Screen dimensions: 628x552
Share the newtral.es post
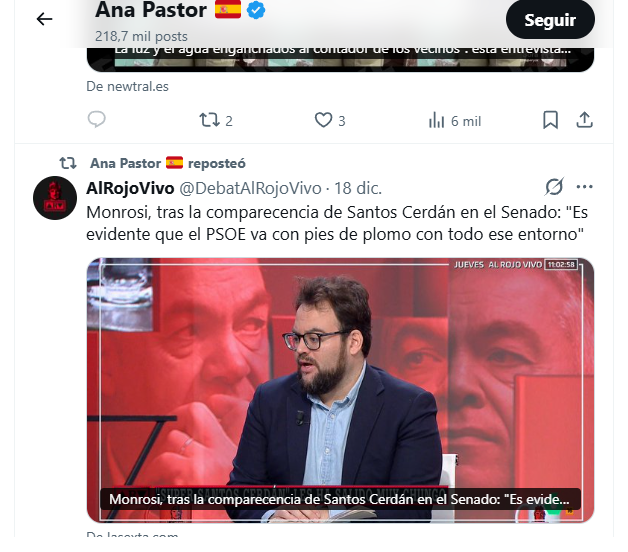(x=584, y=120)
